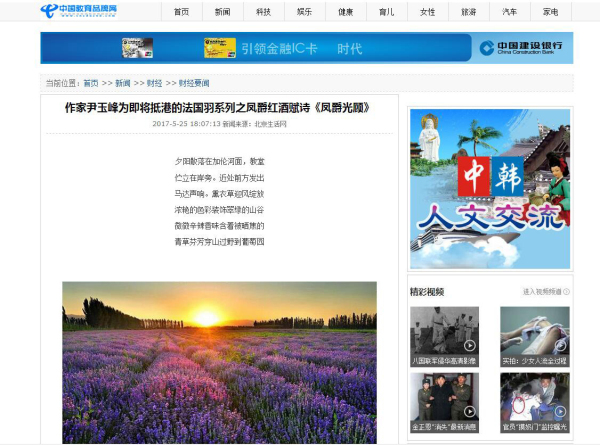Open the 旅游 navigation item

click(468, 12)
